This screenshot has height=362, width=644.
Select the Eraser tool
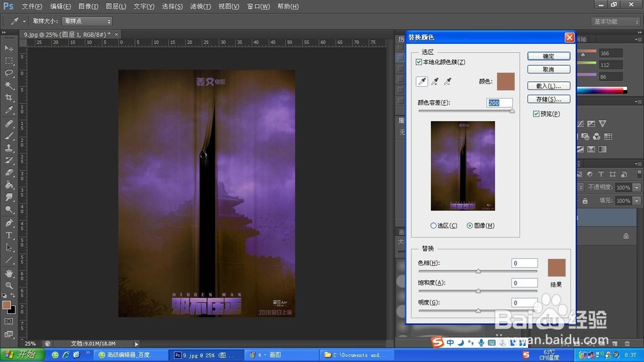9,173
